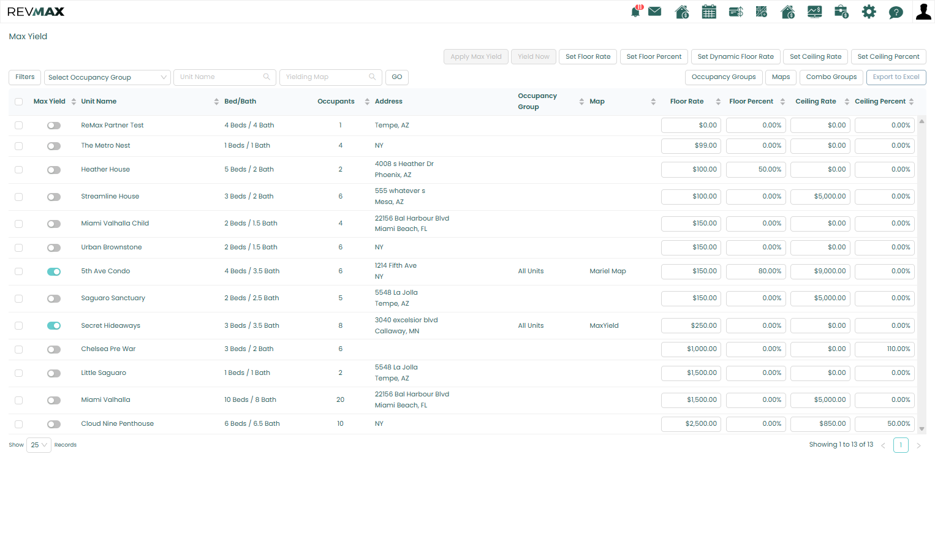Screen dimensions: 935x560
Task: Disable Max Yield toggle for 5th Ave Condo
Action: click(54, 271)
